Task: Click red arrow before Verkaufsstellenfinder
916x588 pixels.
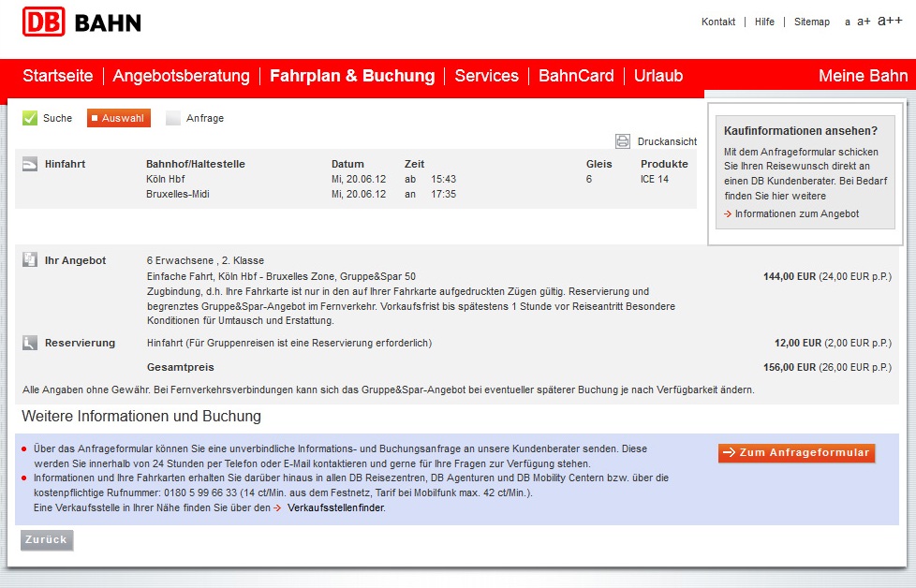Action: tap(277, 508)
